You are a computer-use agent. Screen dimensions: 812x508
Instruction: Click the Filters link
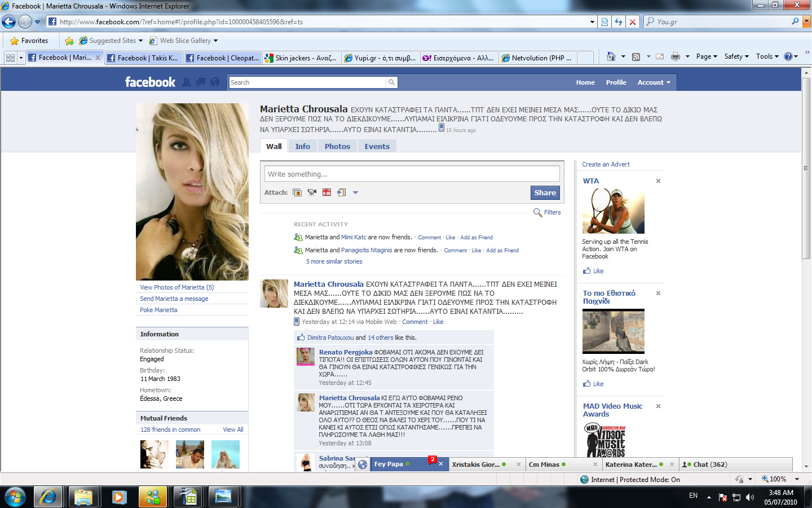(553, 212)
